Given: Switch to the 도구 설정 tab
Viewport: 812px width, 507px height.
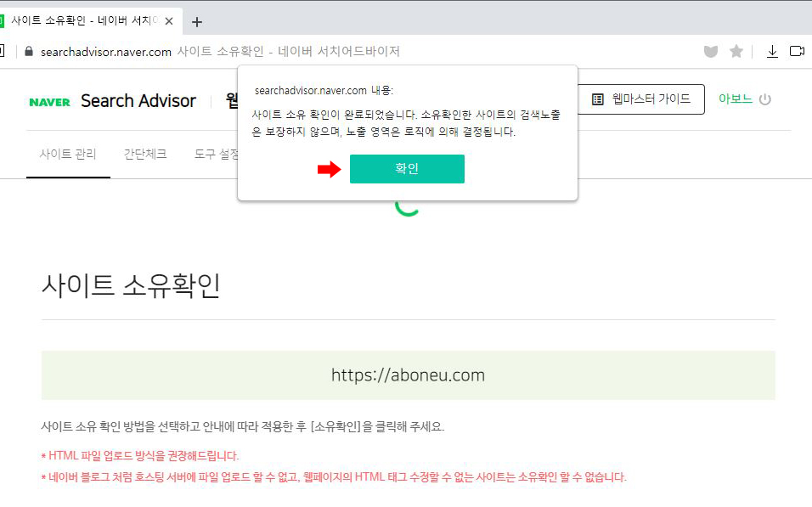Looking at the screenshot, I should point(217,154).
